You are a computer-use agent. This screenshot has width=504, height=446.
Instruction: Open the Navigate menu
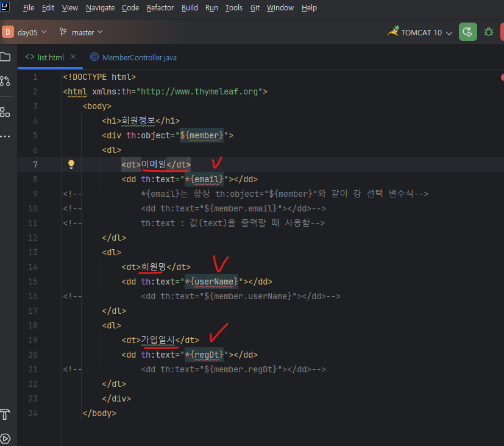(100, 8)
